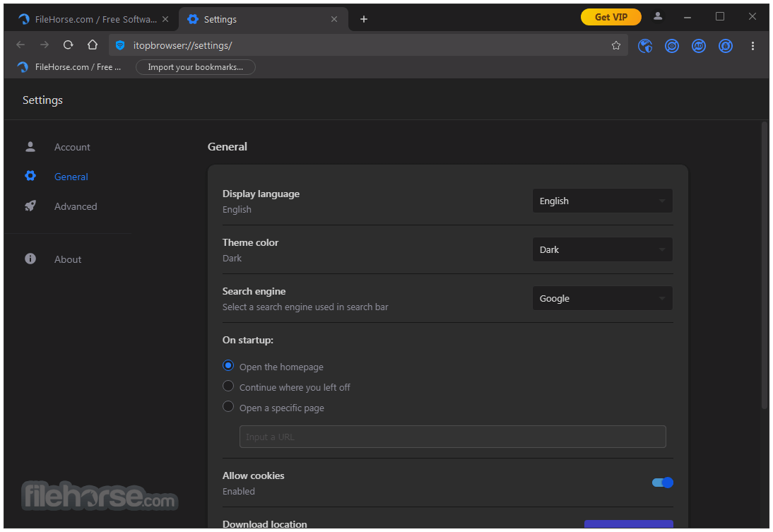Open a new tab with plus button
The image size is (773, 532).
coord(363,19)
